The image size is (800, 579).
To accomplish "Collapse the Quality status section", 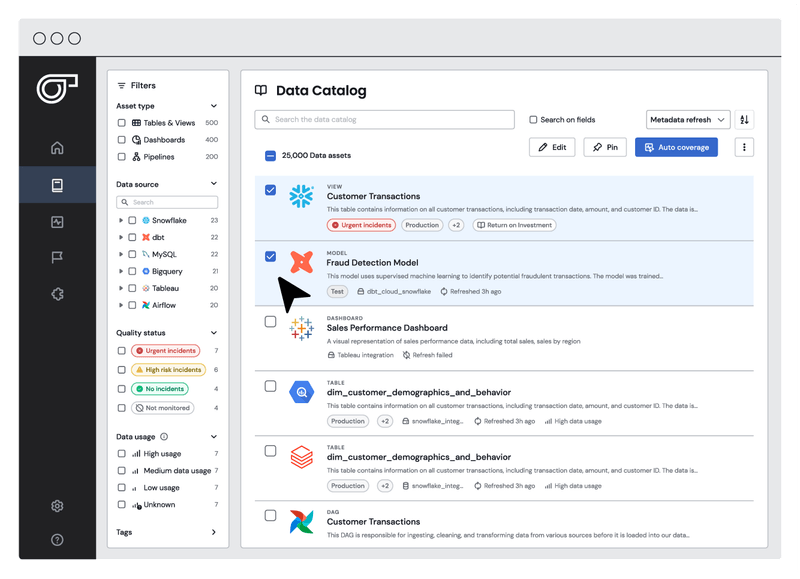I will (214, 333).
